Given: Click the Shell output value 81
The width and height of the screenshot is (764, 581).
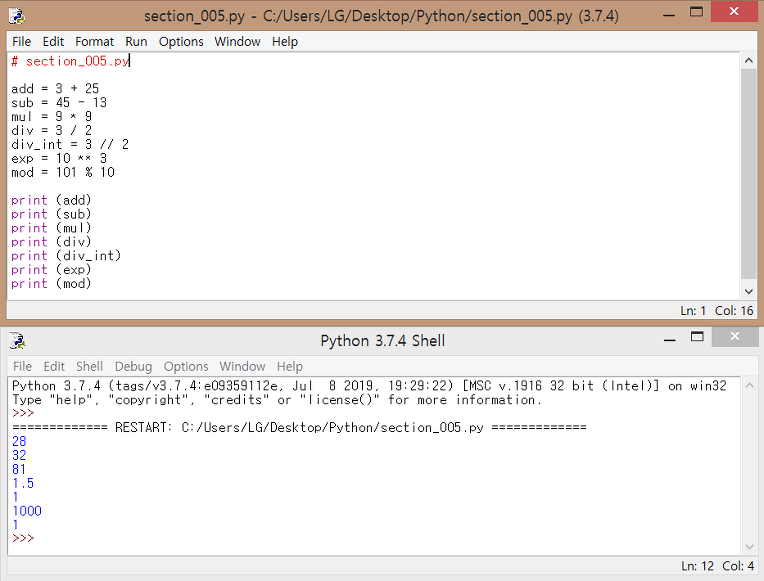Looking at the screenshot, I should pos(19,469).
